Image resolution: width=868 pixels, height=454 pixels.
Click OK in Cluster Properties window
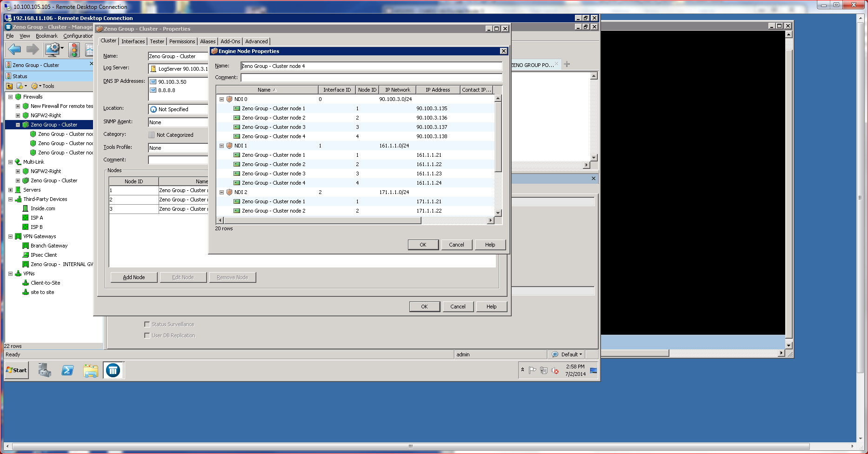pos(424,307)
